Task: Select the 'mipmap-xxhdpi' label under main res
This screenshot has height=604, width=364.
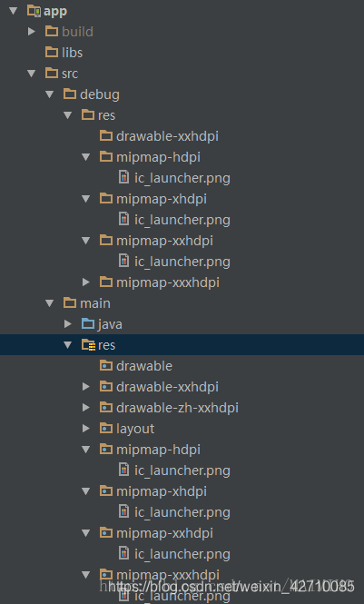Action: (164, 533)
